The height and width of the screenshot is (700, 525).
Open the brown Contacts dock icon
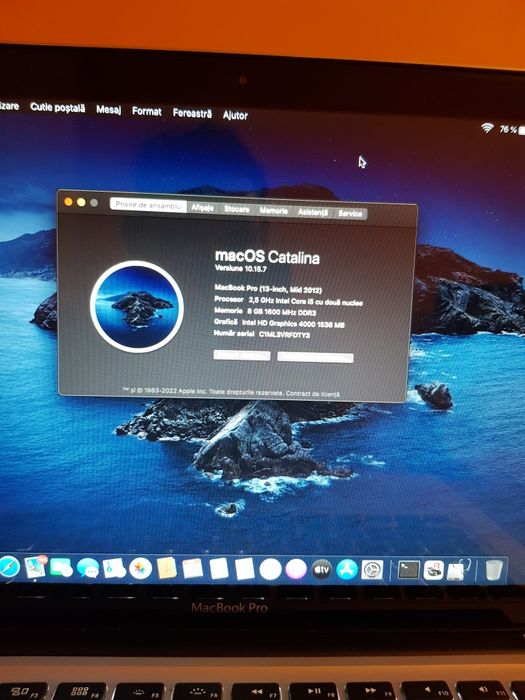(x=167, y=569)
